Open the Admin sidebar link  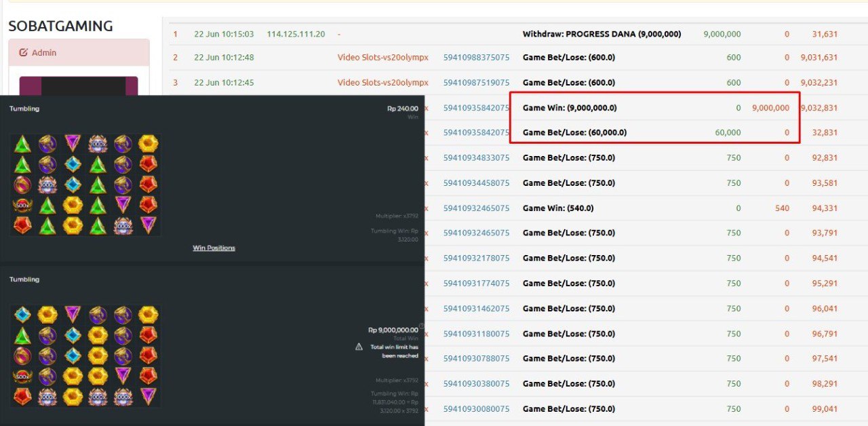44,52
